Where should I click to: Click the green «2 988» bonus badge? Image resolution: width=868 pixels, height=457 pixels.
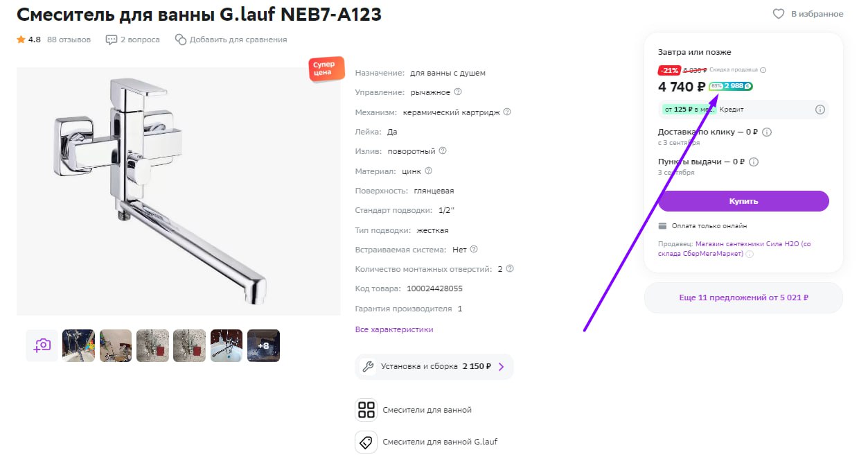point(731,85)
